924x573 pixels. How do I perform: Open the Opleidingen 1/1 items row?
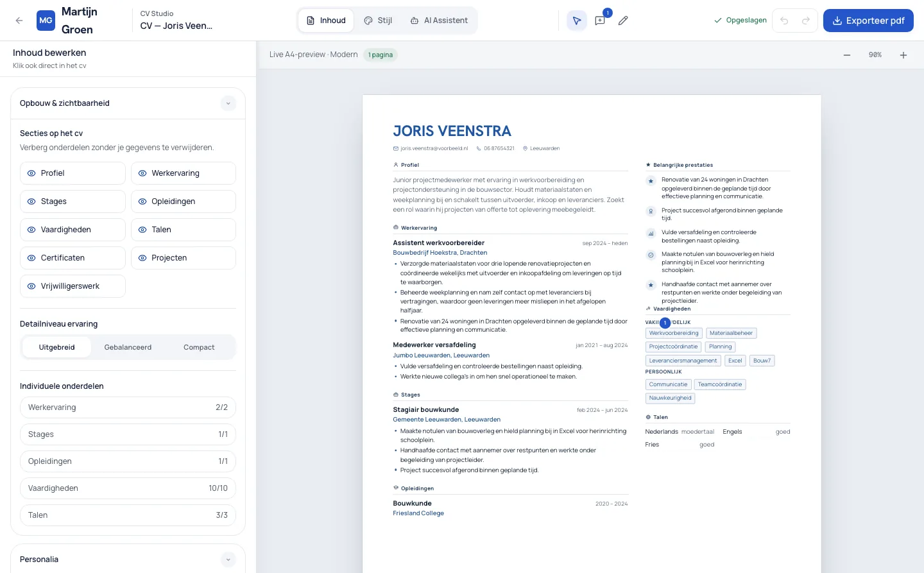tap(128, 461)
